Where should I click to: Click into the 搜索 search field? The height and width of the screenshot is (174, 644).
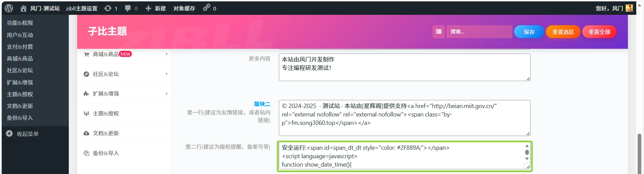[x=479, y=32]
